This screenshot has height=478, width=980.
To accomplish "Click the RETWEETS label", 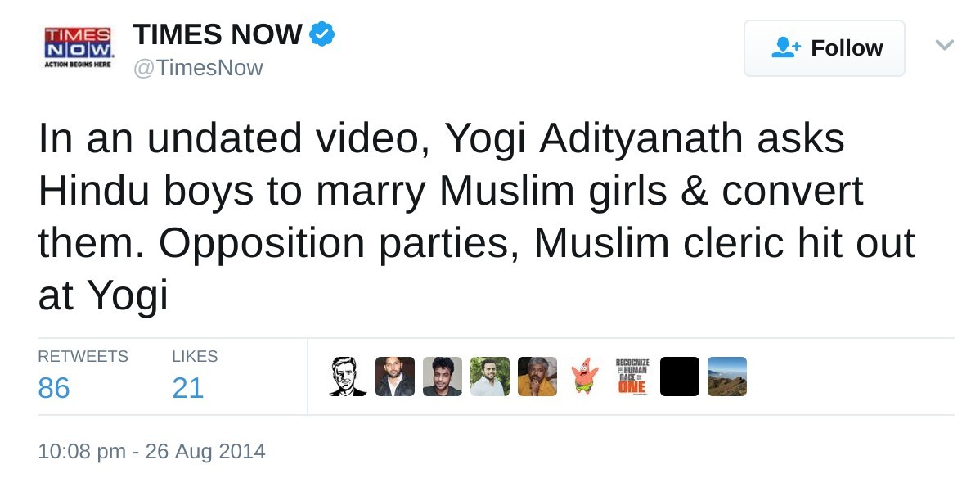I will [x=83, y=356].
